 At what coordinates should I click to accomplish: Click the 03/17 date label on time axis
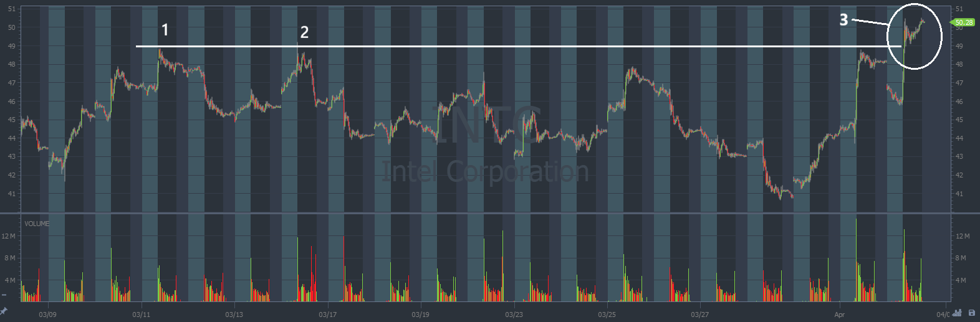click(x=327, y=315)
